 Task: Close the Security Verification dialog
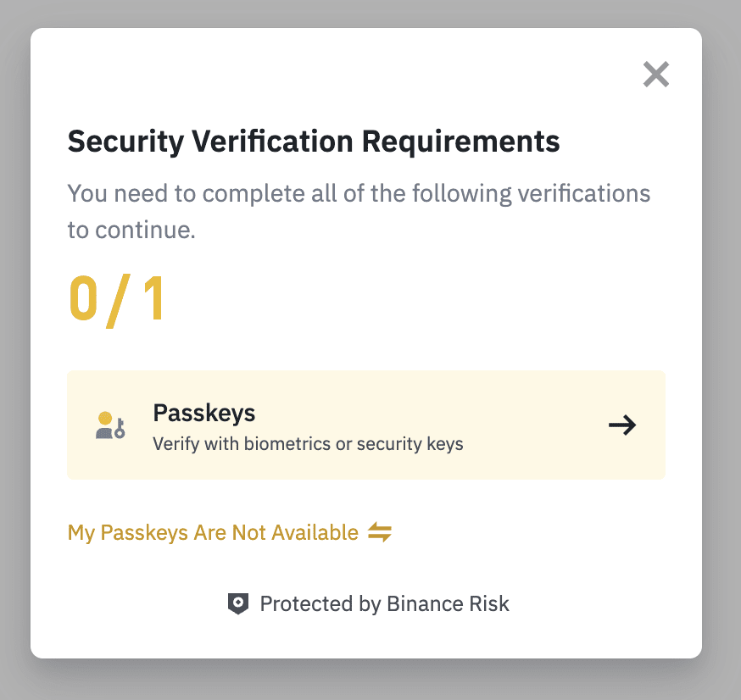tap(656, 75)
